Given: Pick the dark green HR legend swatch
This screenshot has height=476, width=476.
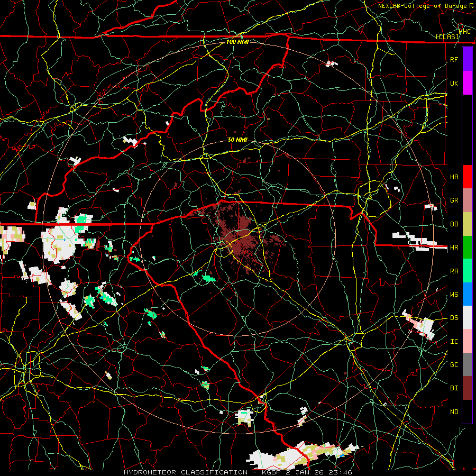Looking at the screenshot, I should point(467,248).
